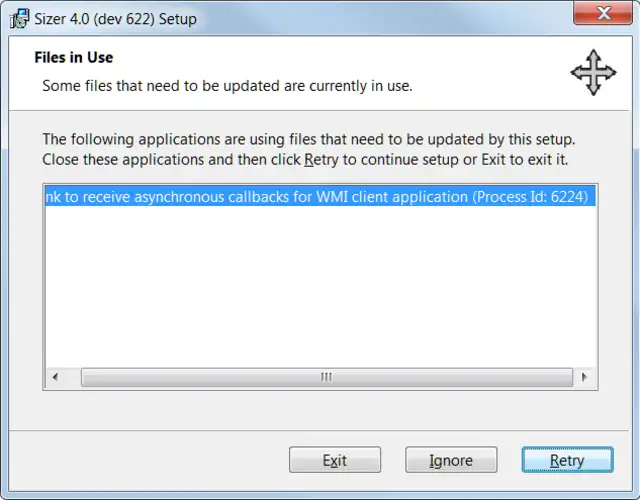
Task: Choose Ignore to skip files in use
Action: pyautogui.click(x=451, y=460)
